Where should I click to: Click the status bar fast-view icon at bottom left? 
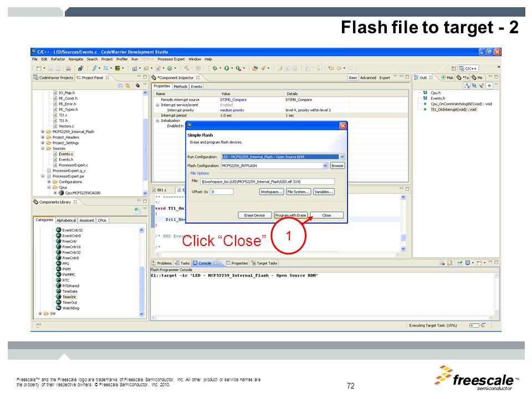pyautogui.click(x=38, y=326)
